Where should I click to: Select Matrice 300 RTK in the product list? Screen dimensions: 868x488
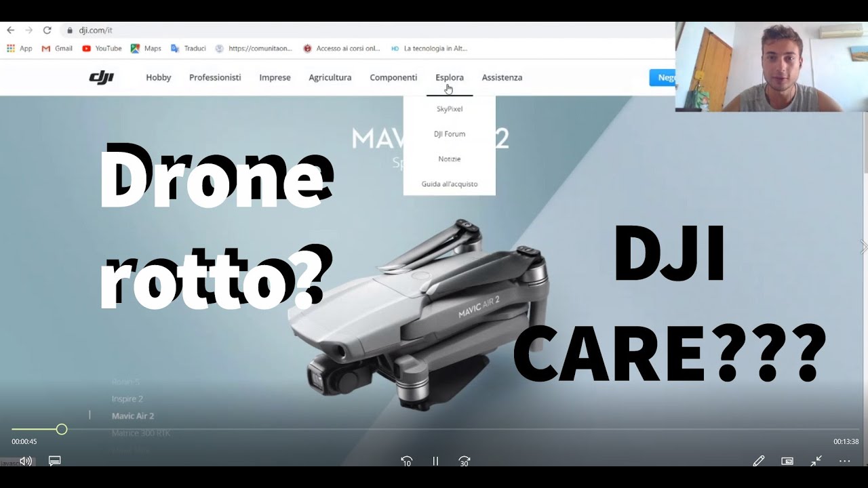tap(141, 433)
